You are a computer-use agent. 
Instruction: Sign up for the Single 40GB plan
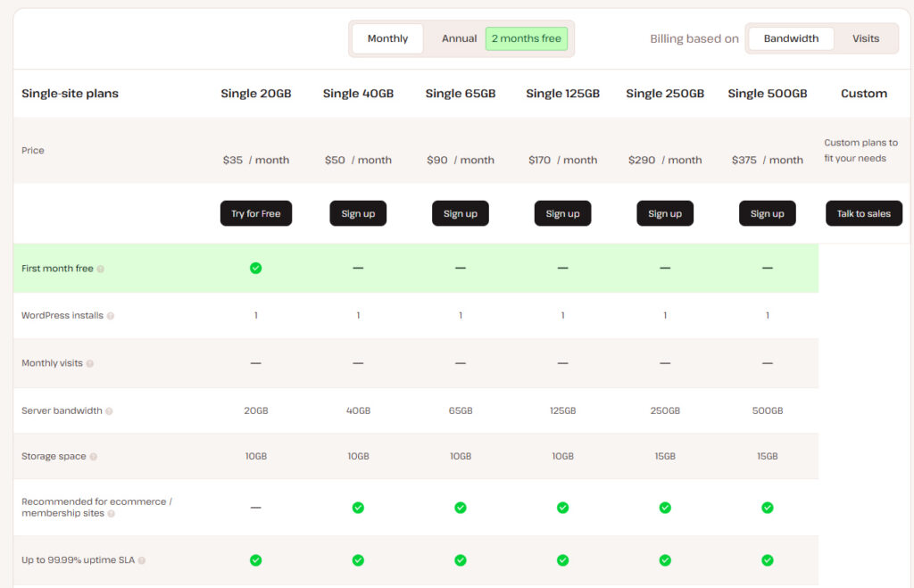tap(358, 213)
